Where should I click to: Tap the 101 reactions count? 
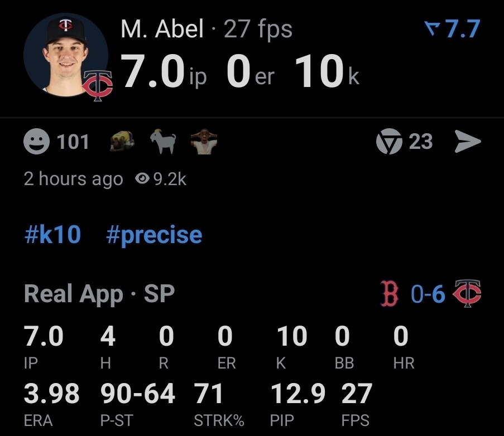pos(73,142)
